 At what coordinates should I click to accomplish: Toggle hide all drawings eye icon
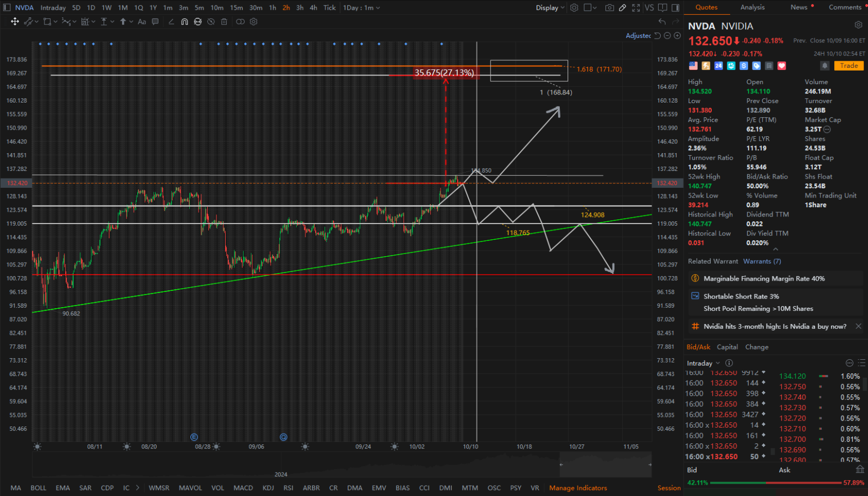(210, 22)
